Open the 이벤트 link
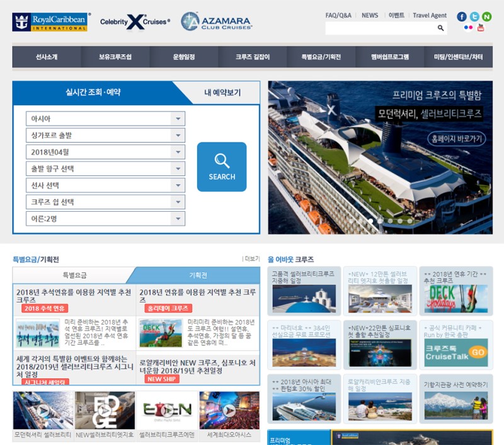504x445 pixels. tap(396, 15)
